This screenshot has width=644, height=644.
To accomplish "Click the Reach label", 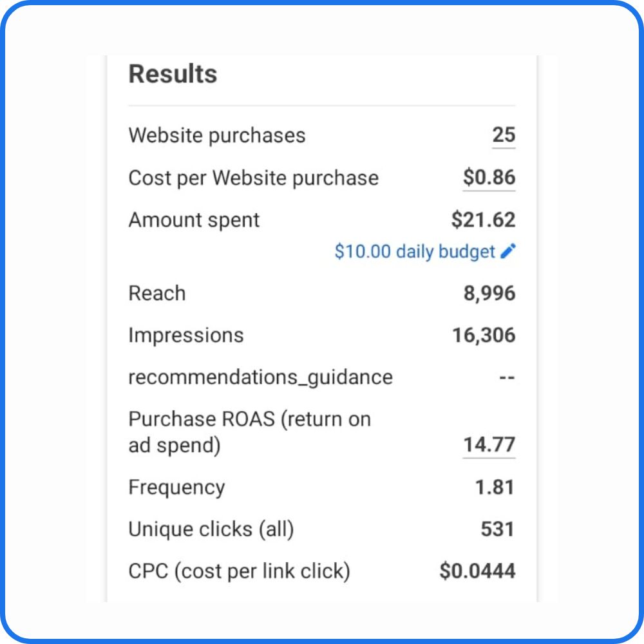I will coord(157,293).
